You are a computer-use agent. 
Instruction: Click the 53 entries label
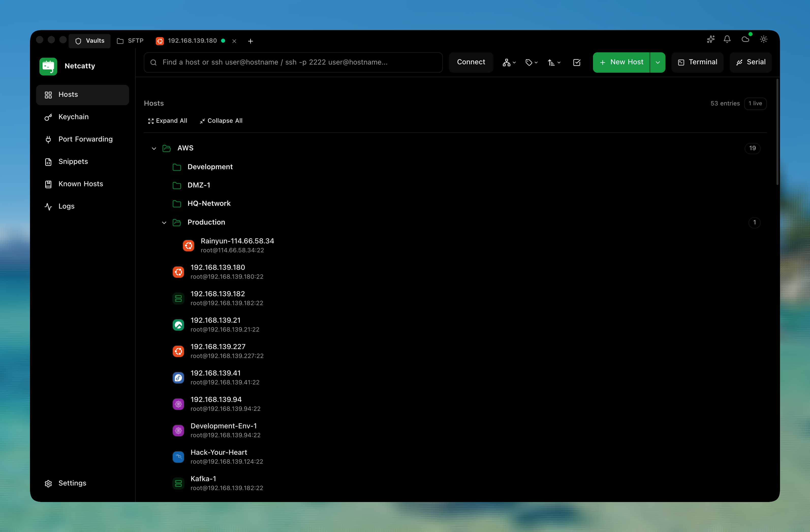(725, 103)
